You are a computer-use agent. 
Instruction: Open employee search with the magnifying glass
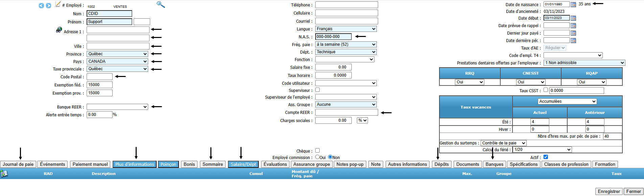point(161,4)
